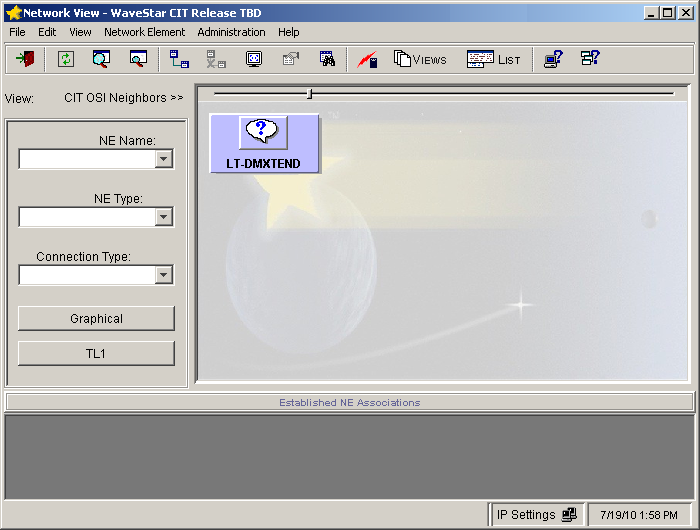Open the Network Element menu
700x530 pixels.
pos(145,32)
